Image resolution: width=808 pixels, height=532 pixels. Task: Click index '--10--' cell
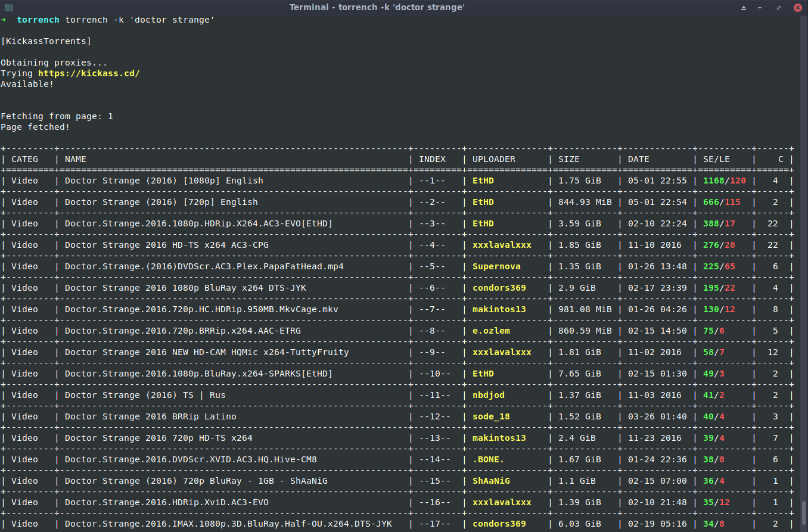pyautogui.click(x=435, y=374)
